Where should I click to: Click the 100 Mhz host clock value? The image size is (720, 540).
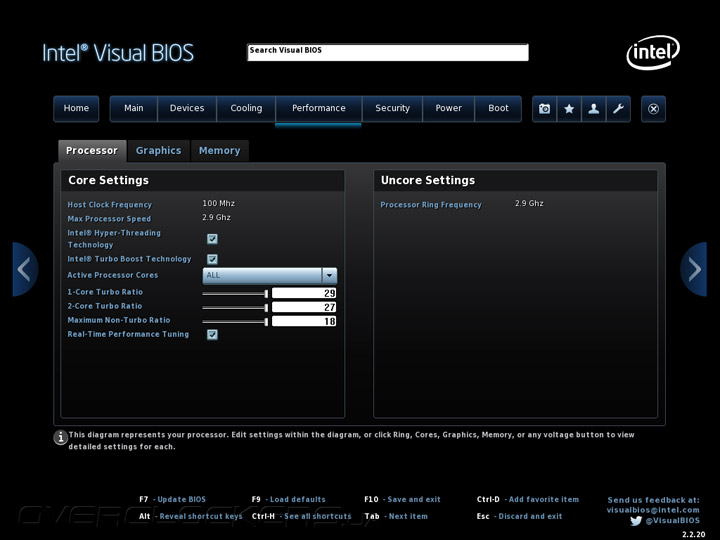219,203
